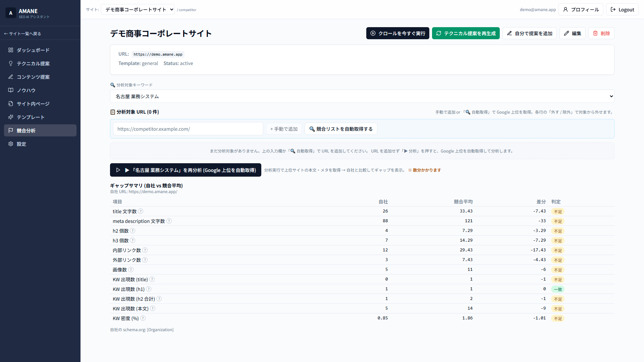Click the 競合平均 column header
Image resolution: width=644 pixels, height=362 pixels.
click(x=463, y=202)
